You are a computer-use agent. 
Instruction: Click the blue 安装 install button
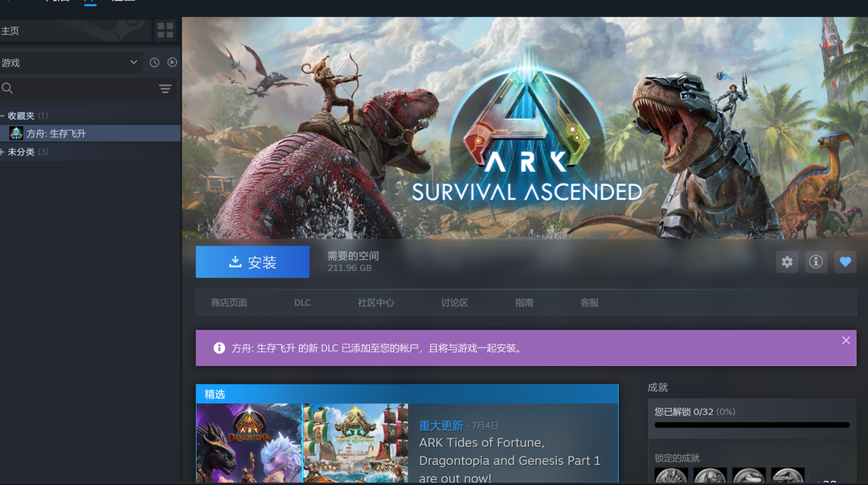tap(252, 261)
